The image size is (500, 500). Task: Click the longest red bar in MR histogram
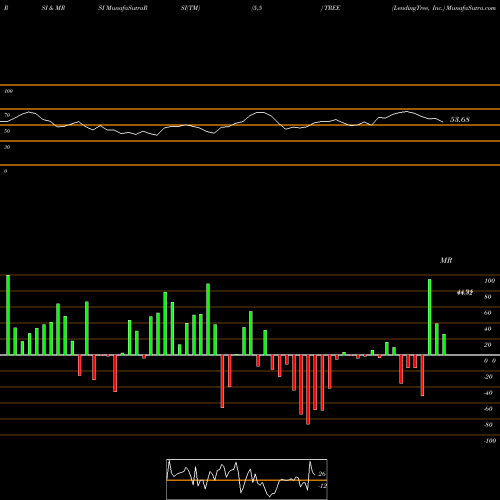point(308,390)
